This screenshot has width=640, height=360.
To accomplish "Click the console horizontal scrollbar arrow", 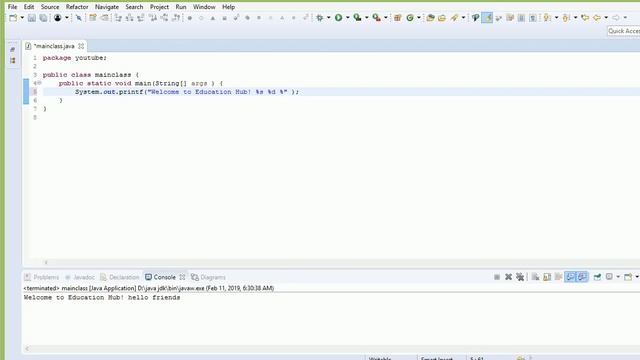I will 27,349.
